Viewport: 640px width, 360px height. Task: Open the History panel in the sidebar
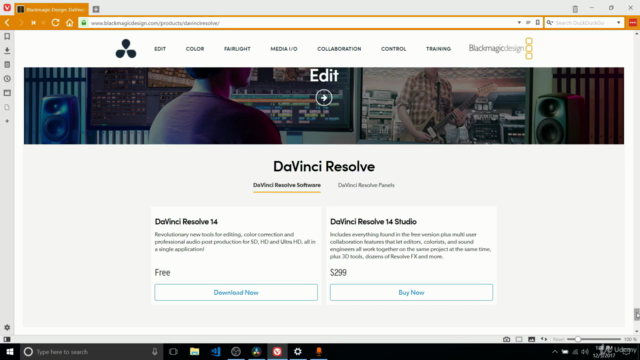click(7, 79)
